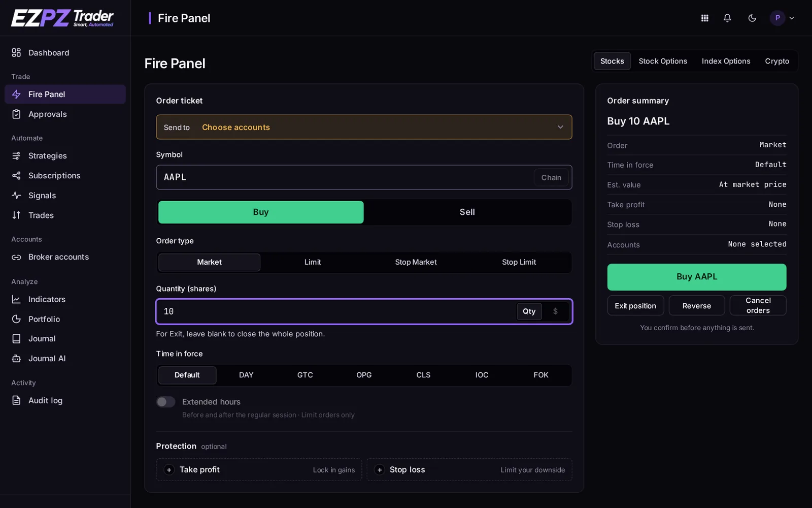Screen dimensions: 812x508
Task: Click the Approvals clipboard icon
Action: pos(16,114)
